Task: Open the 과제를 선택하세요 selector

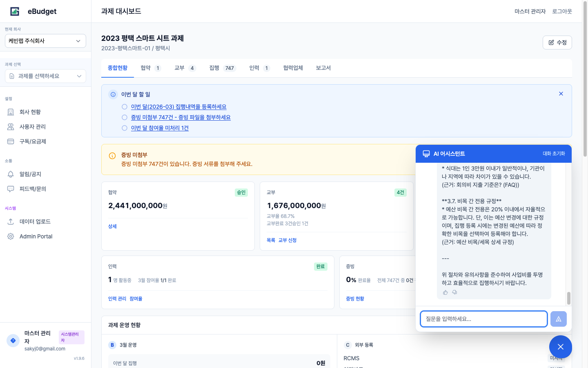Action: (45, 76)
